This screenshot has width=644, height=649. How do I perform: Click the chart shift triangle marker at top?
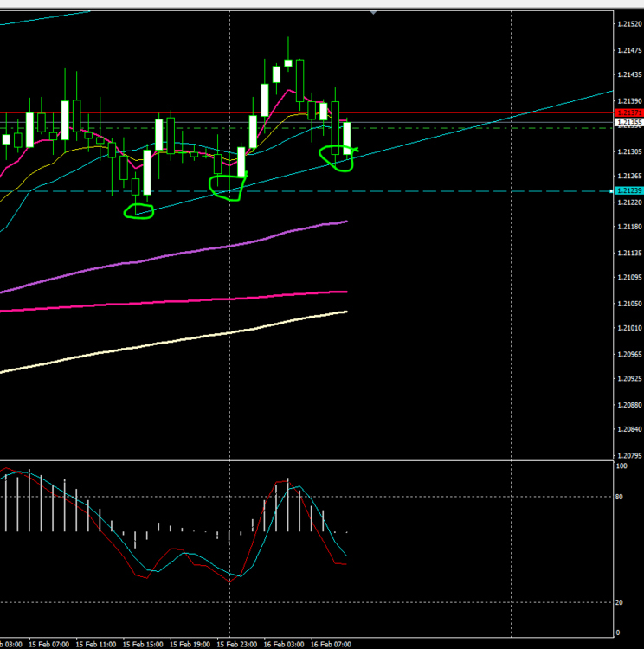point(373,13)
